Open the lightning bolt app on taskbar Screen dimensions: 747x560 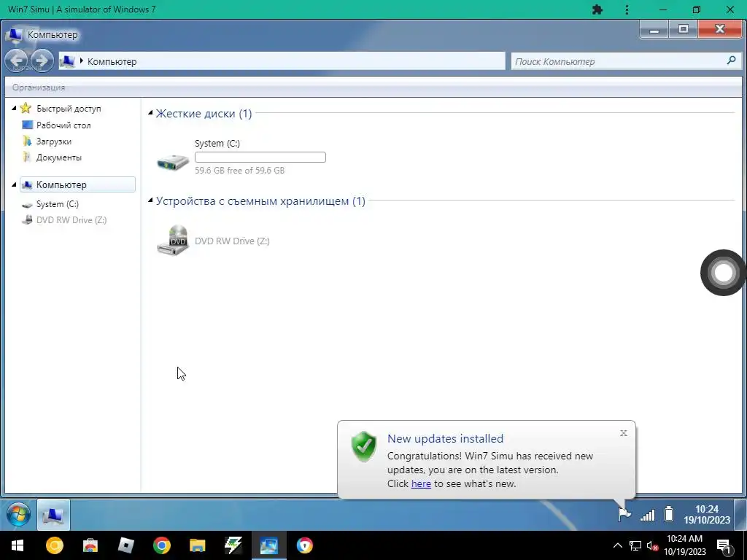pyautogui.click(x=233, y=545)
